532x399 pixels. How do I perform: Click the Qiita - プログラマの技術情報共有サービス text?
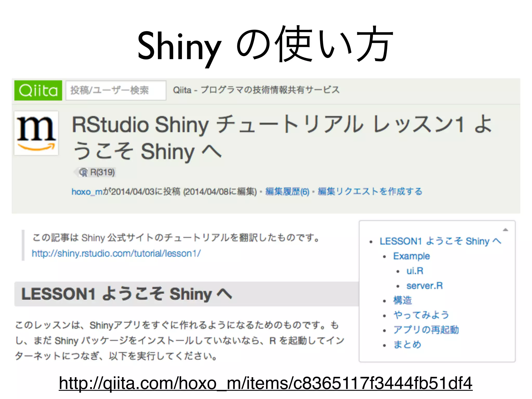(256, 90)
